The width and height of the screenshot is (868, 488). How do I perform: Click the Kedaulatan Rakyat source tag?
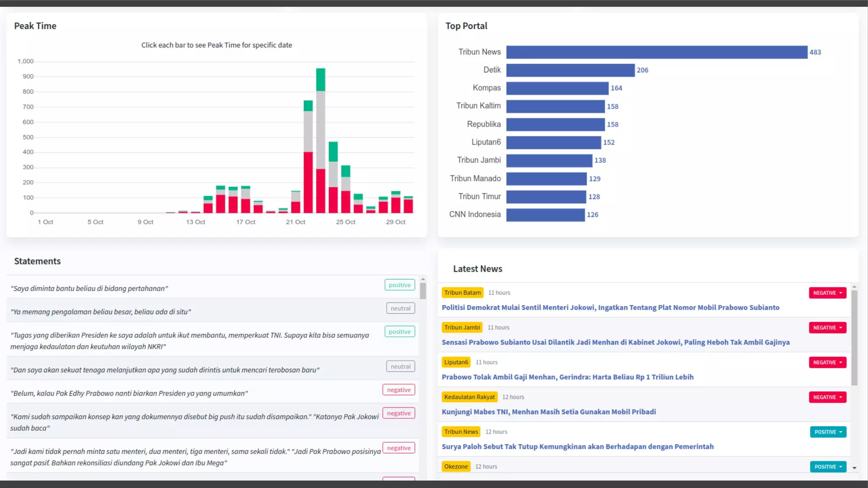pos(469,397)
